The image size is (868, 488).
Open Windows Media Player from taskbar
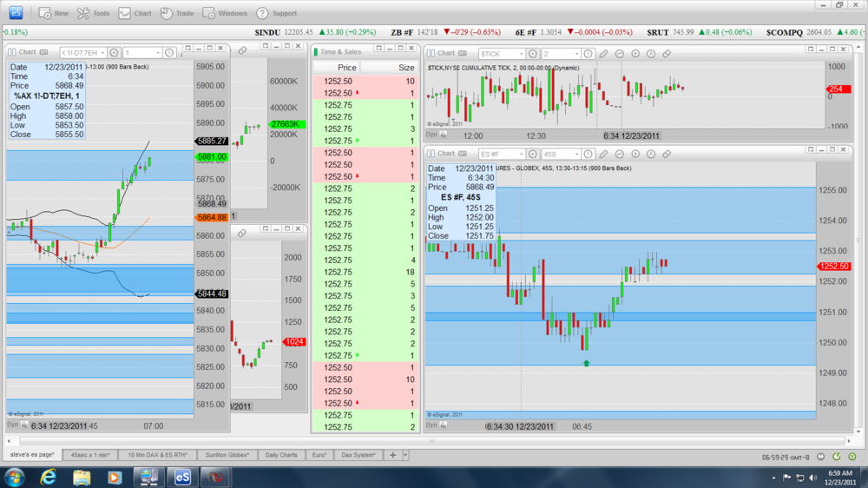(x=115, y=477)
